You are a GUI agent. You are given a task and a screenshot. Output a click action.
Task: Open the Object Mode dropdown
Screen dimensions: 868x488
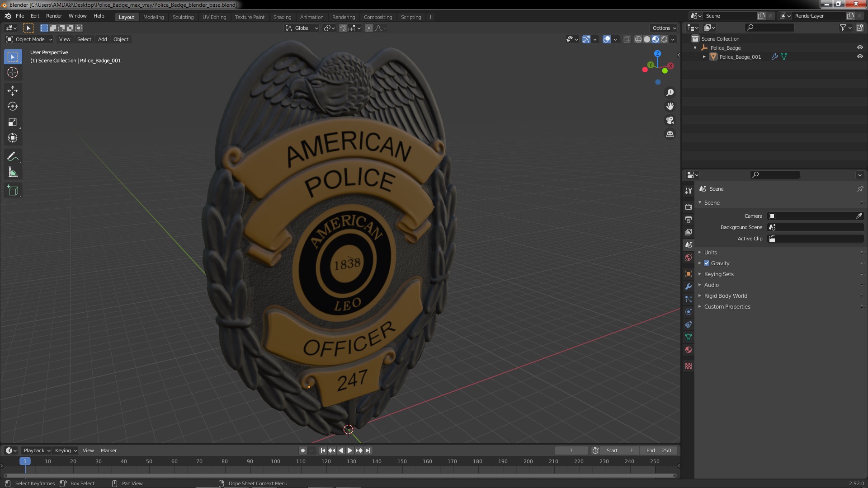tap(29, 39)
